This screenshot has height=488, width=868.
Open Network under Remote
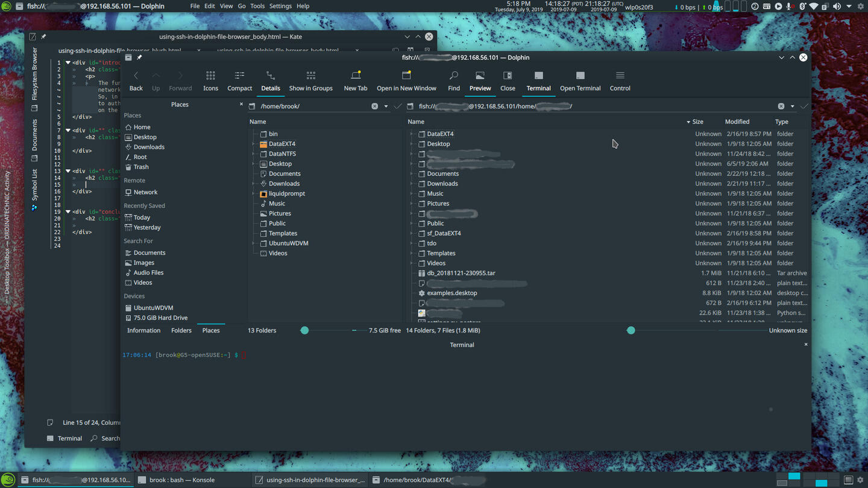point(140,192)
